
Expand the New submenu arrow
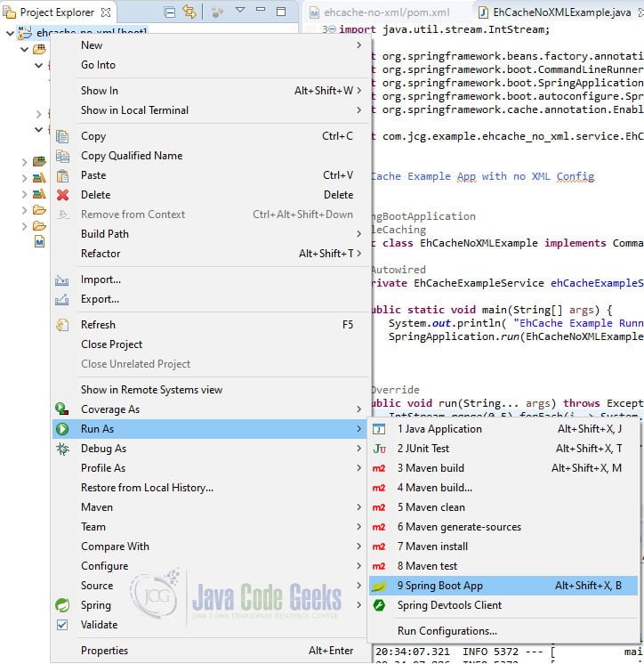point(358,45)
